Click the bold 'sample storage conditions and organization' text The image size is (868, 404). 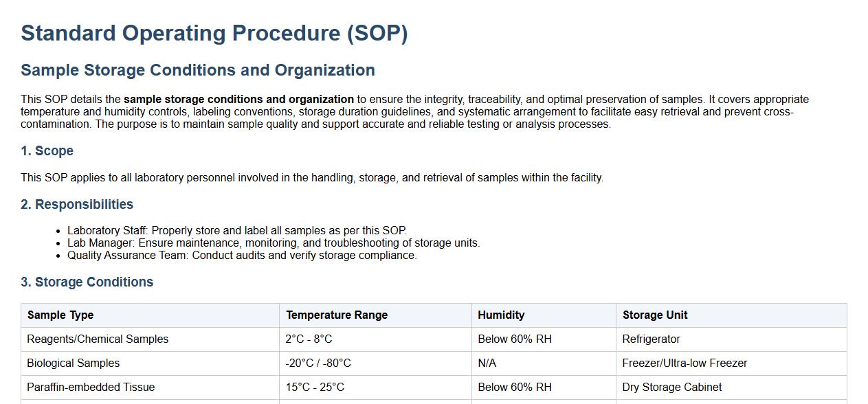238,99
